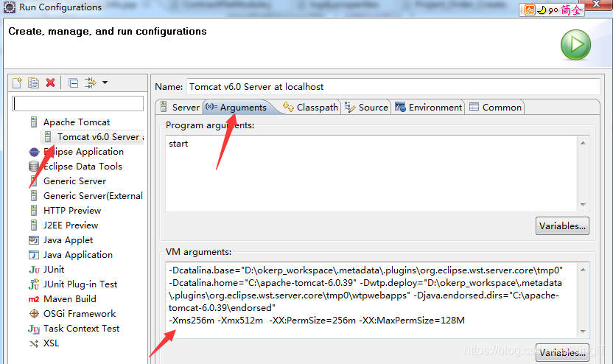Select Eclipse Application configuration type
Viewport: 613px width, 364px height.
[x=84, y=152]
